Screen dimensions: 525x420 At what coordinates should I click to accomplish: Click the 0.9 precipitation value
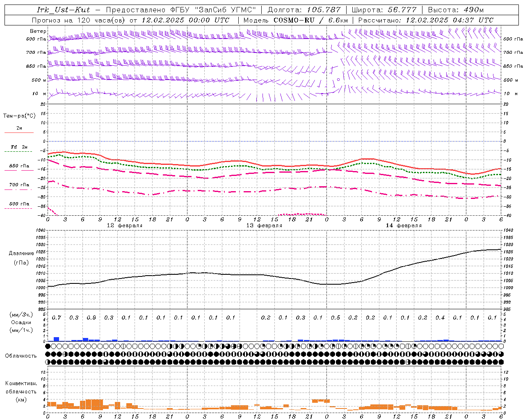pyautogui.click(x=91, y=317)
